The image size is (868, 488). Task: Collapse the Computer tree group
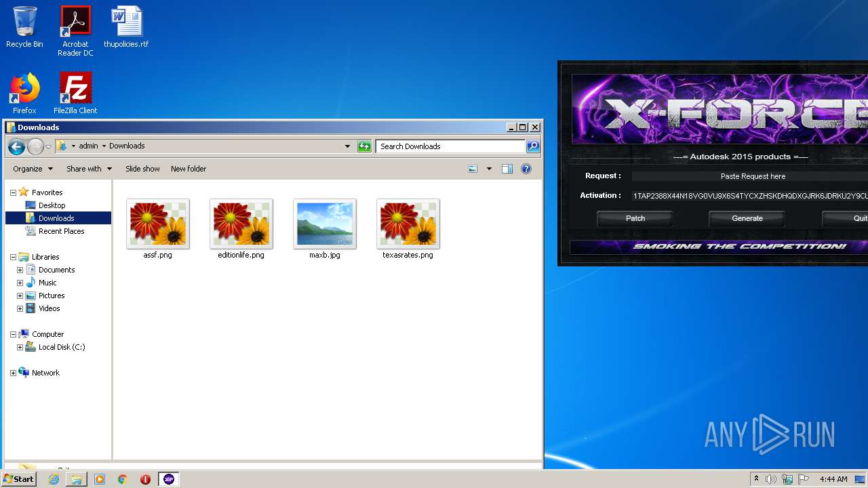tap(13, 335)
